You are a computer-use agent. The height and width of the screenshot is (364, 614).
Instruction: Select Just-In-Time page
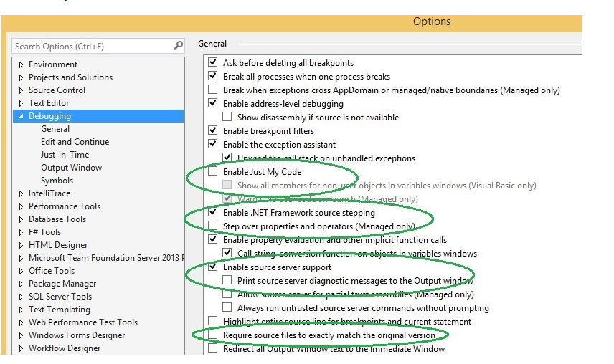tap(65, 155)
